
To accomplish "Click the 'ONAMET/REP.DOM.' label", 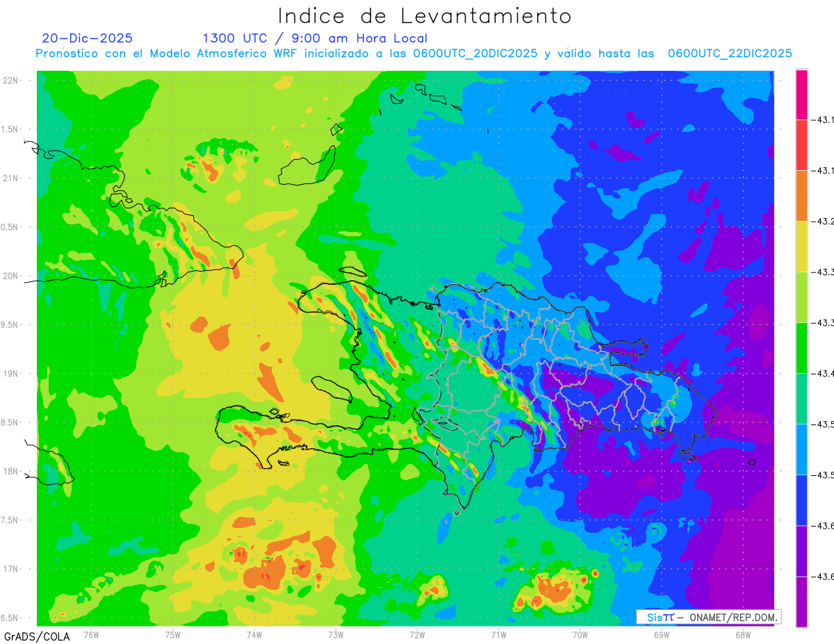I will tap(733, 617).
